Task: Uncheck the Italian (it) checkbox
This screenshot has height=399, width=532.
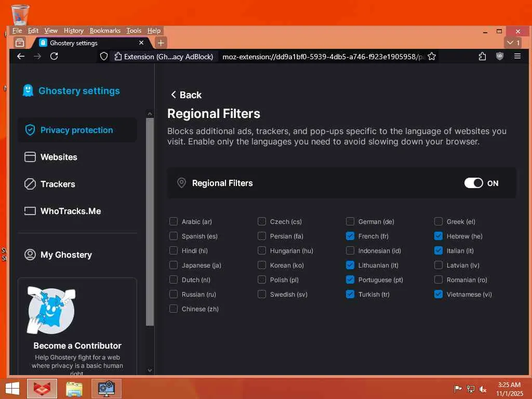Action: [438, 250]
